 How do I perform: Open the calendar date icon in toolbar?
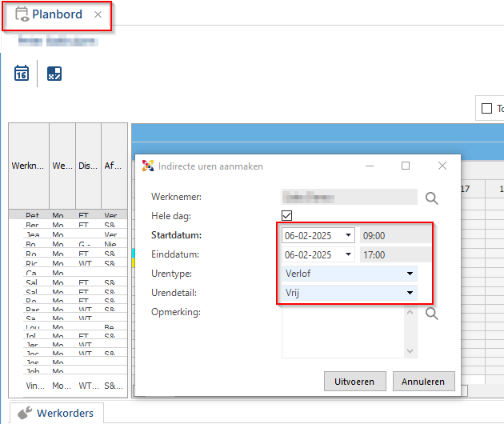22,73
